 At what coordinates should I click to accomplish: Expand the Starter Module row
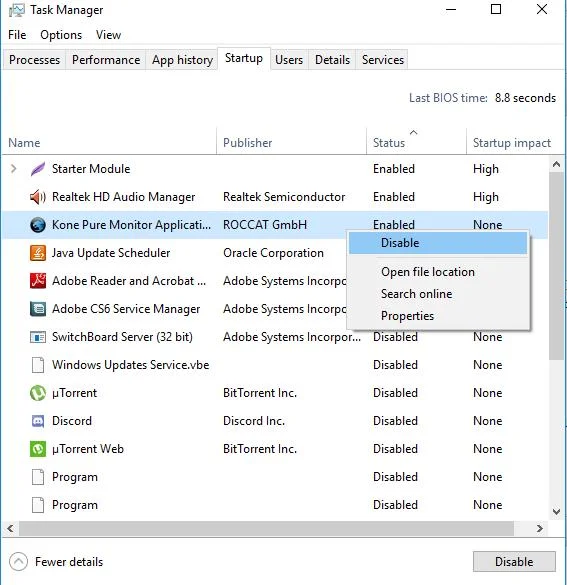pyautogui.click(x=14, y=169)
